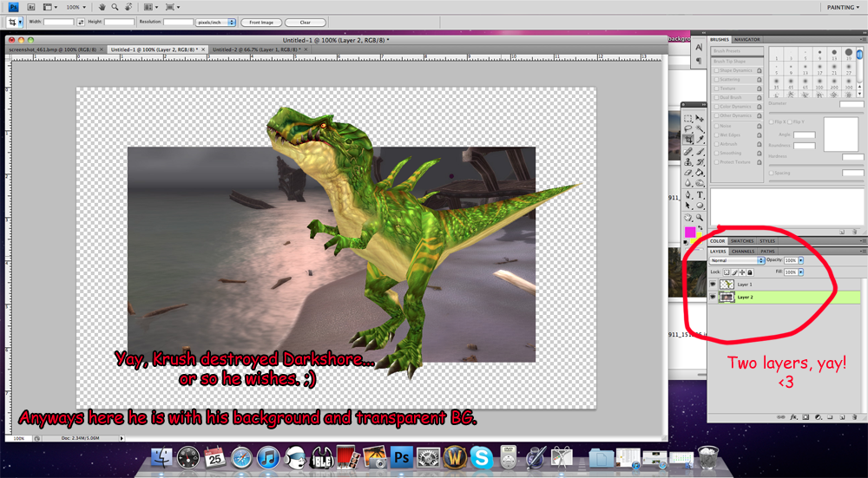
Task: Click the magenta foreground color swatch
Action: click(690, 232)
